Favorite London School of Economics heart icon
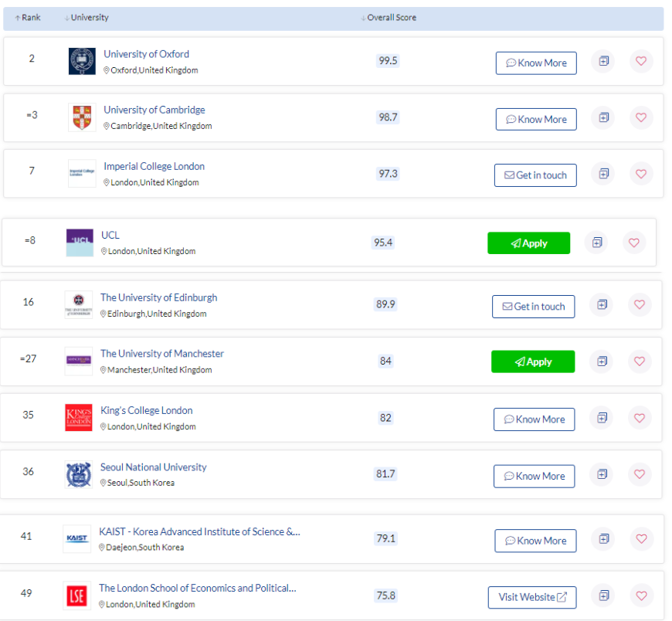This screenshot has height=621, width=672. 641,596
